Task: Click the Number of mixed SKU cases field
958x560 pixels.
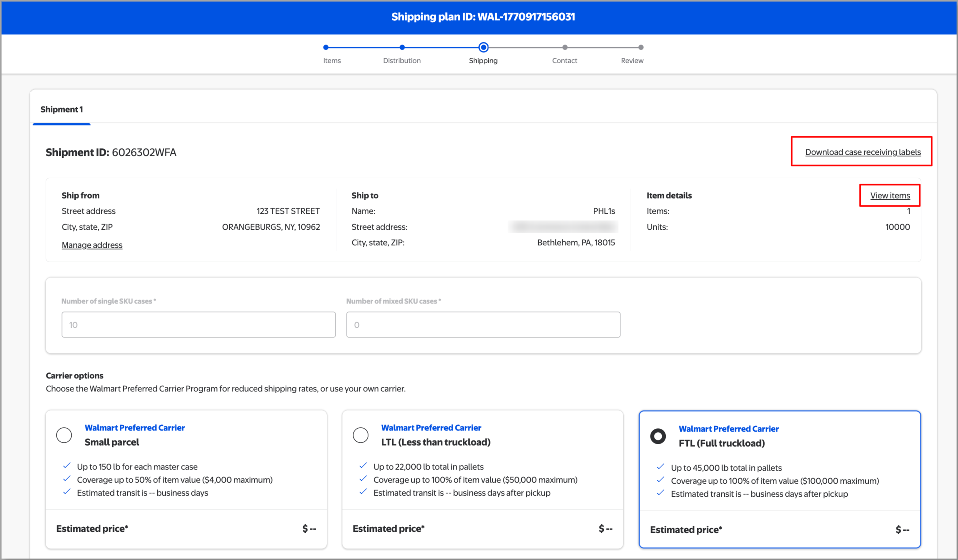Action: click(x=483, y=324)
